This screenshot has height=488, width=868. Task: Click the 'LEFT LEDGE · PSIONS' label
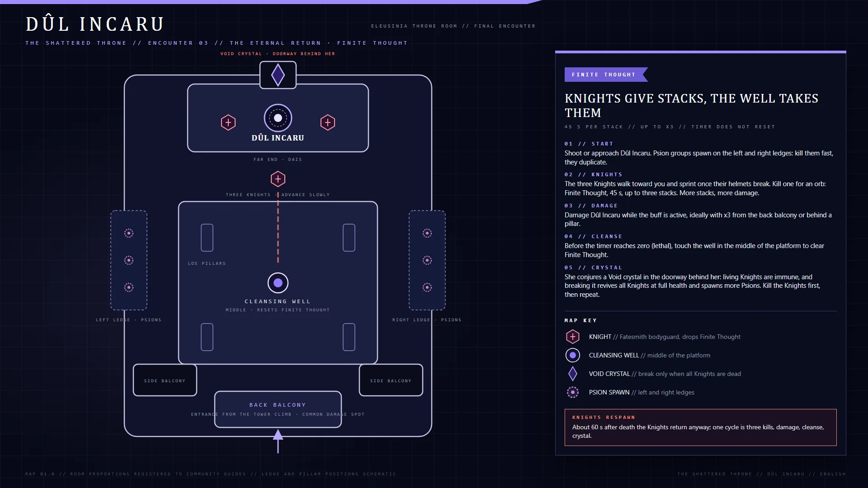(128, 320)
